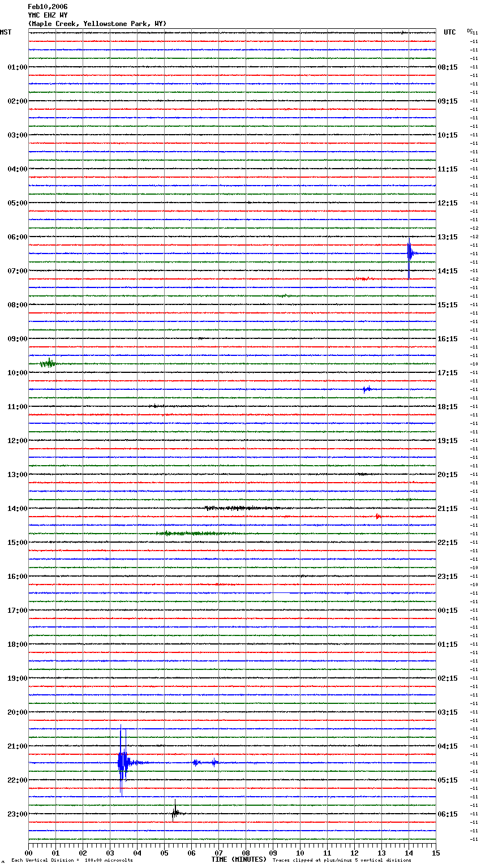Image resolution: width=481 pixels, height=868 pixels.
Task: Click the green burst near minute 1 before 10:00
Action: click(49, 363)
